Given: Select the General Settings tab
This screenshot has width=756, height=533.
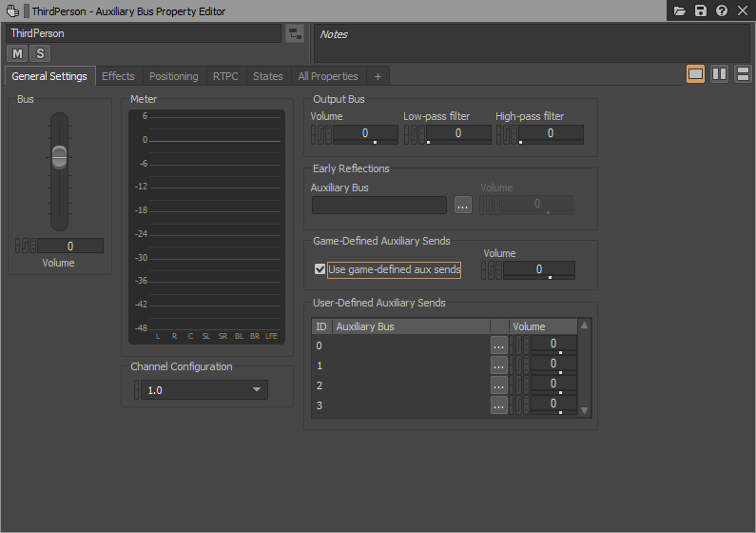Looking at the screenshot, I should click(x=49, y=76).
